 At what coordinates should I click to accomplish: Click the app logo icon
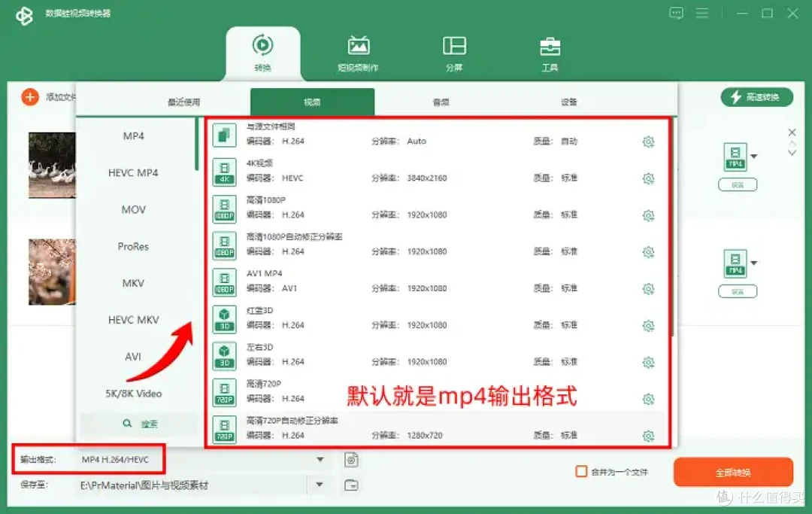click(x=24, y=16)
